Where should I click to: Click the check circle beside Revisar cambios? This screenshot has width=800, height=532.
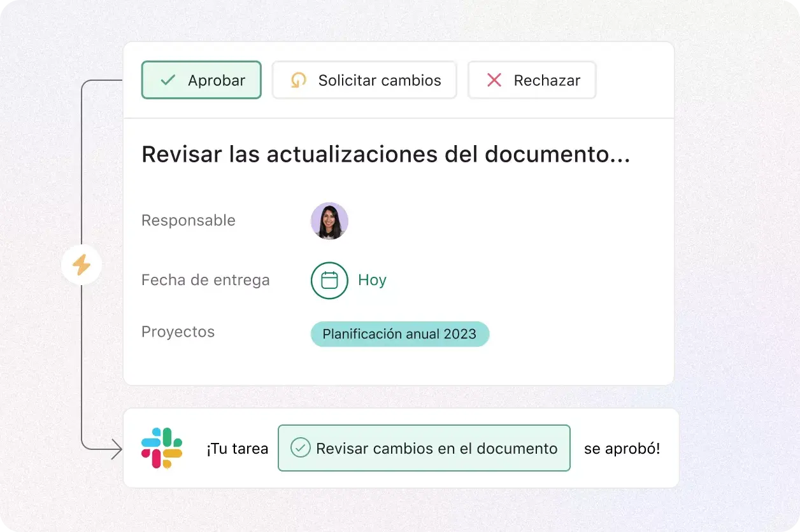(299, 448)
